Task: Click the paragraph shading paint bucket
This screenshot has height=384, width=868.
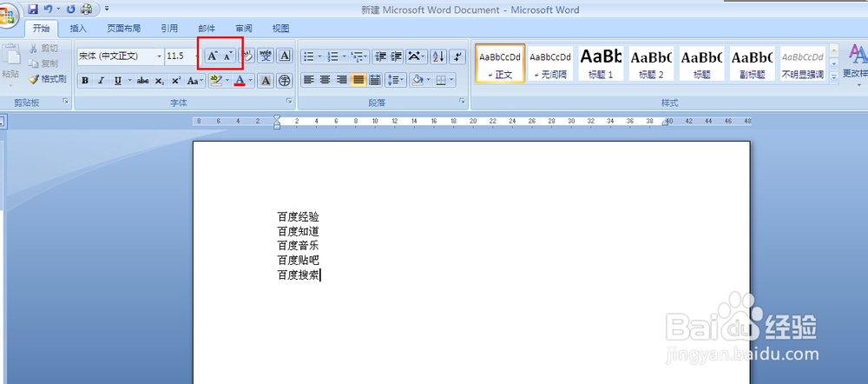Action: [x=417, y=80]
